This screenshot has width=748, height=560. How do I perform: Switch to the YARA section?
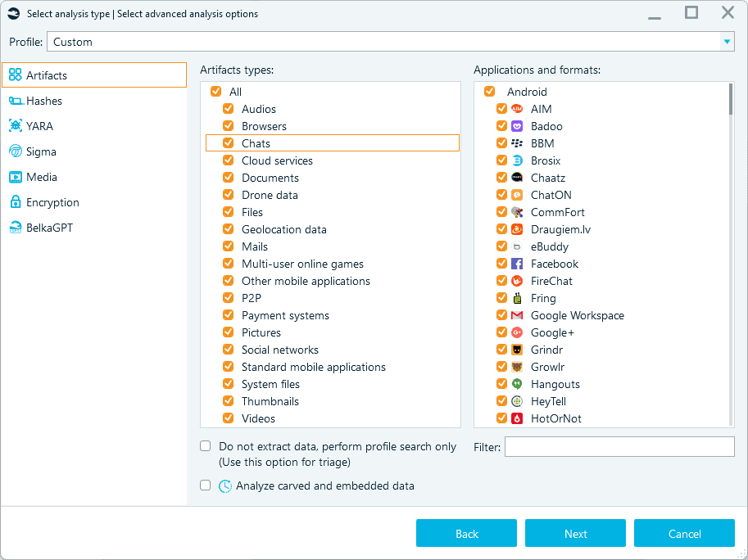pos(94,126)
